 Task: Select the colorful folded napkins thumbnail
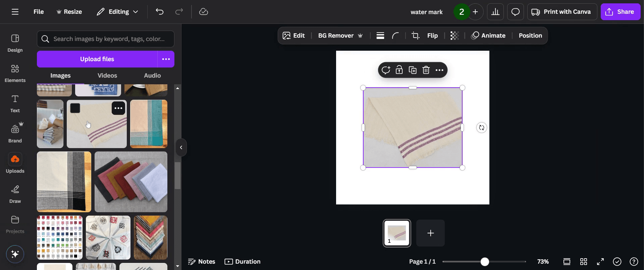tap(131, 182)
